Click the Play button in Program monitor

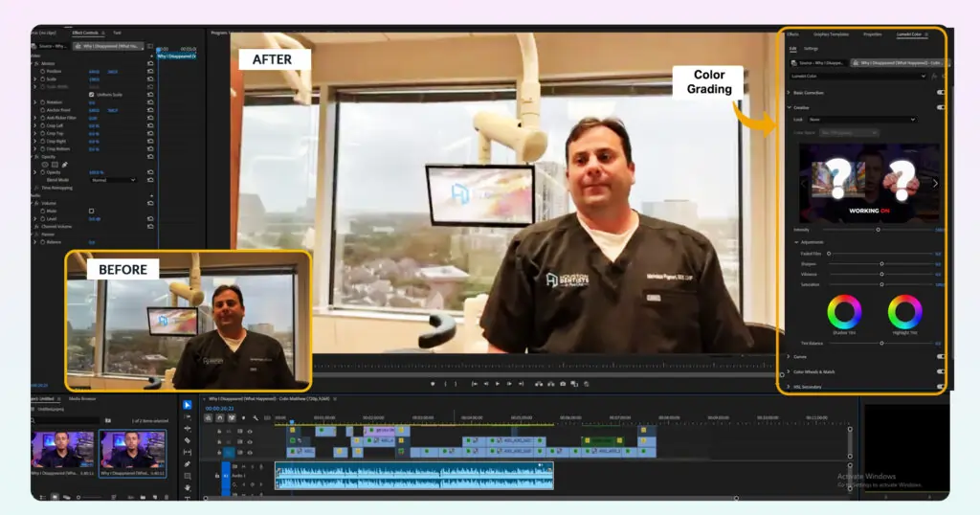[x=497, y=384]
